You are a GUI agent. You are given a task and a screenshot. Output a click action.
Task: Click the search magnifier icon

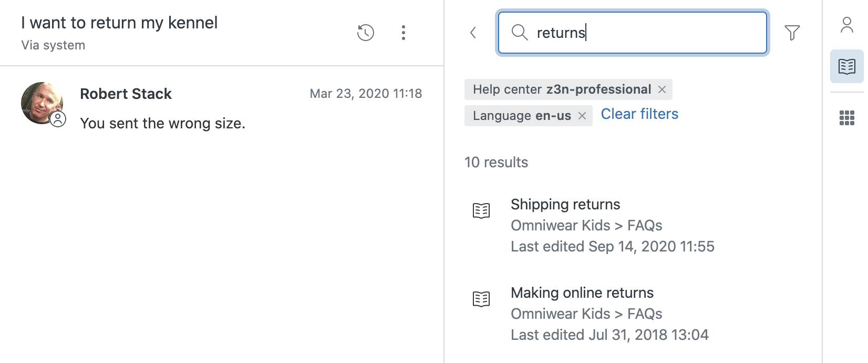[519, 33]
